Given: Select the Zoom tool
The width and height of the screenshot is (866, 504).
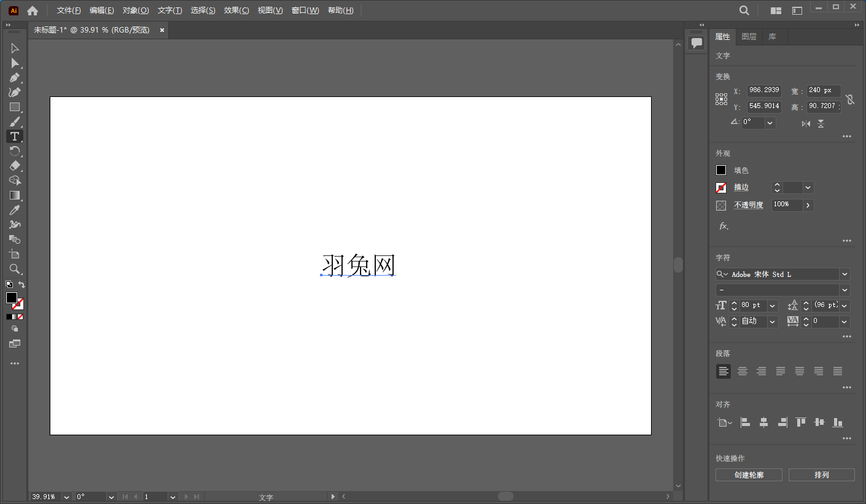Looking at the screenshot, I should coord(15,269).
